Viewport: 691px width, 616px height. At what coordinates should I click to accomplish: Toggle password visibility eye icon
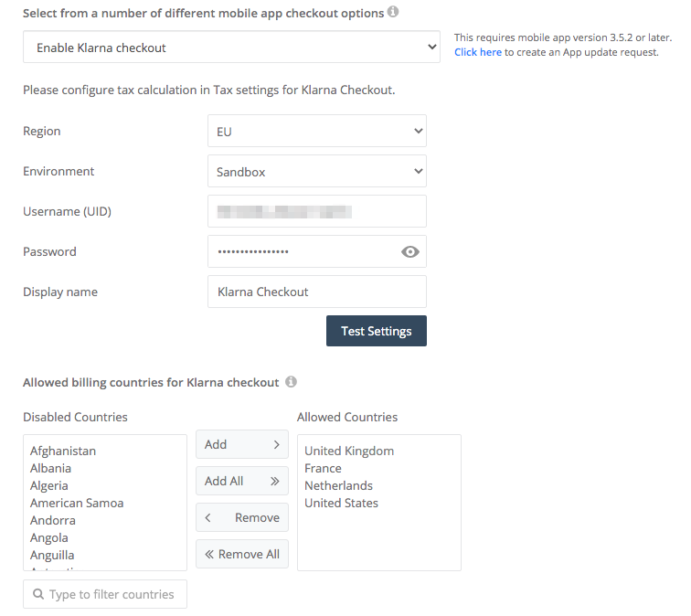[x=410, y=252]
